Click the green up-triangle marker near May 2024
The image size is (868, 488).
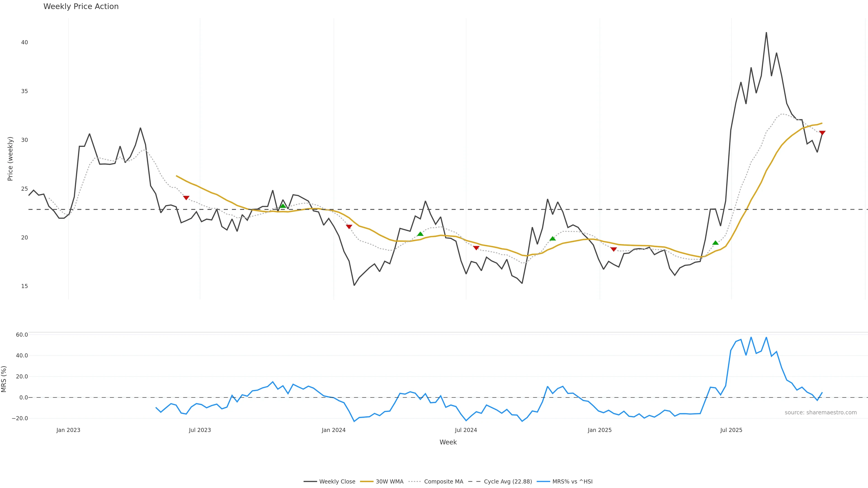tap(420, 234)
